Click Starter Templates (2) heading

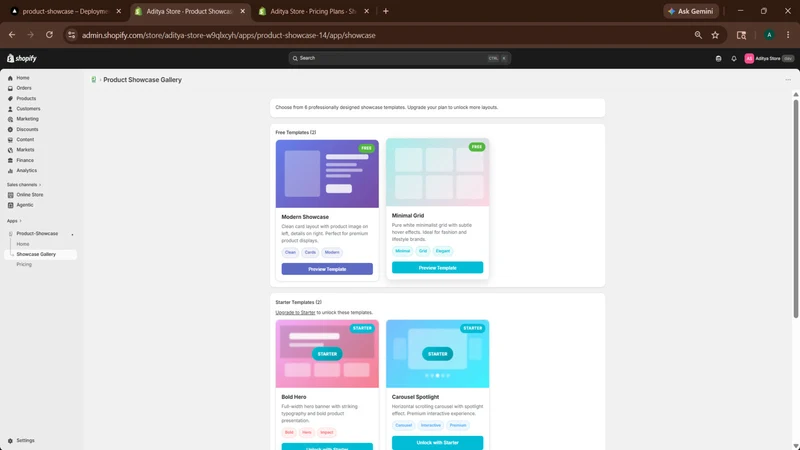pos(298,302)
